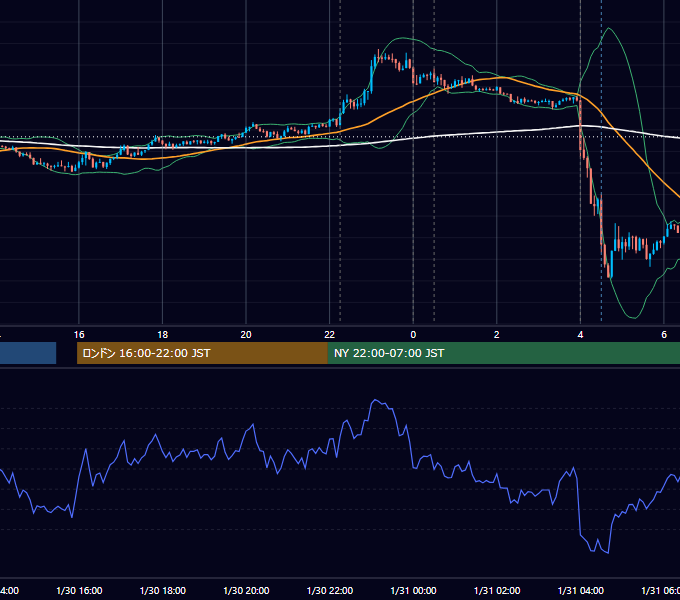Click the 1/30 18:00 date label

coord(163,590)
